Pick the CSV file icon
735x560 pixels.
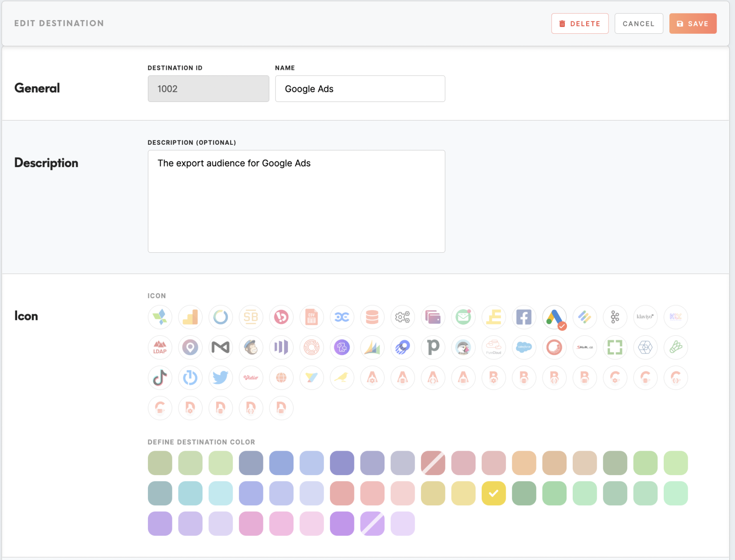(x=311, y=317)
